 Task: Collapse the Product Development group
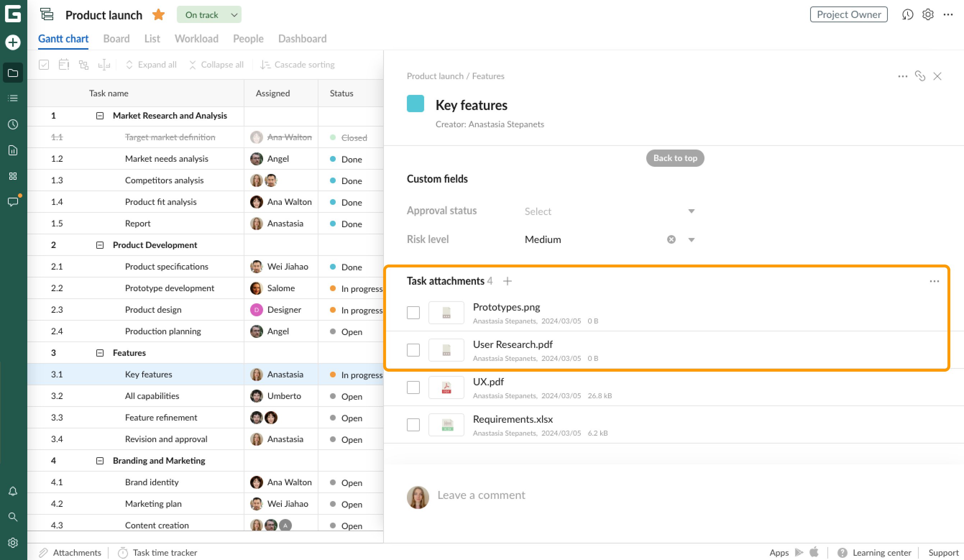coord(100,245)
